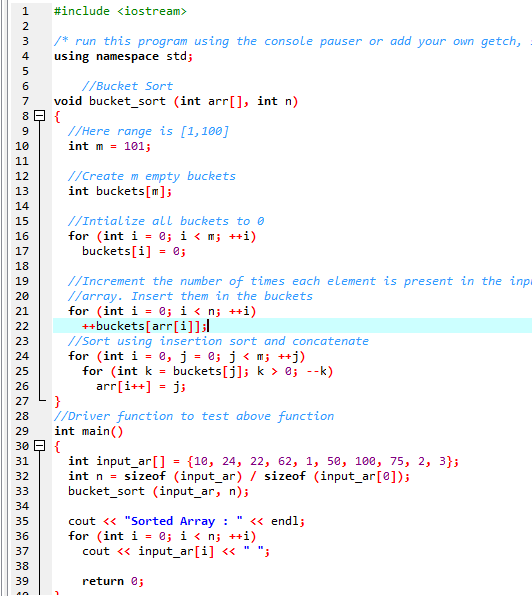532x596 pixels.
Task: Click 'cout << input_ar[i]' statement
Action: [176, 551]
